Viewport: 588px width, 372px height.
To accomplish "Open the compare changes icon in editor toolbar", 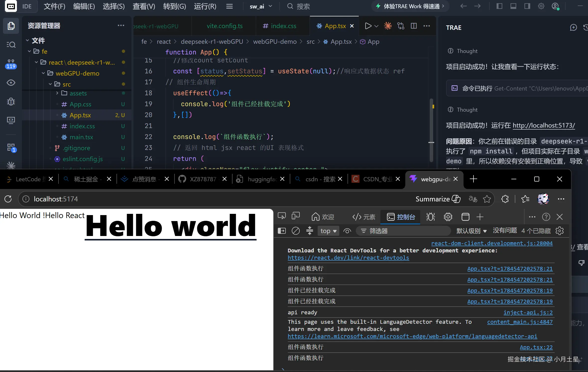I will (401, 26).
